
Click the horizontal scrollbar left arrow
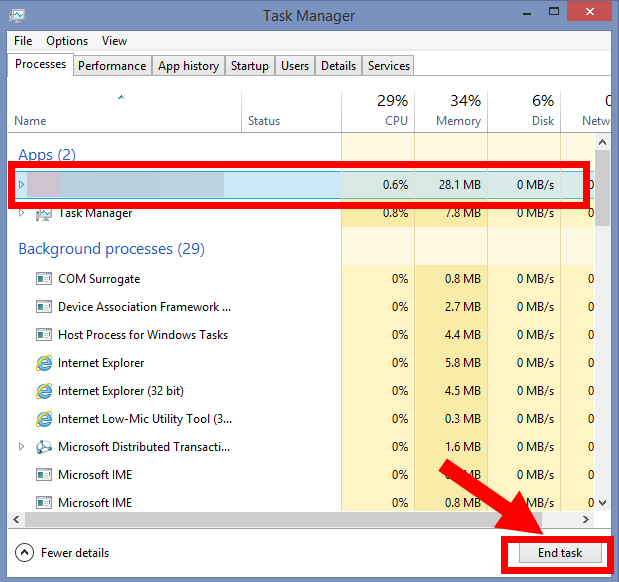[16, 519]
